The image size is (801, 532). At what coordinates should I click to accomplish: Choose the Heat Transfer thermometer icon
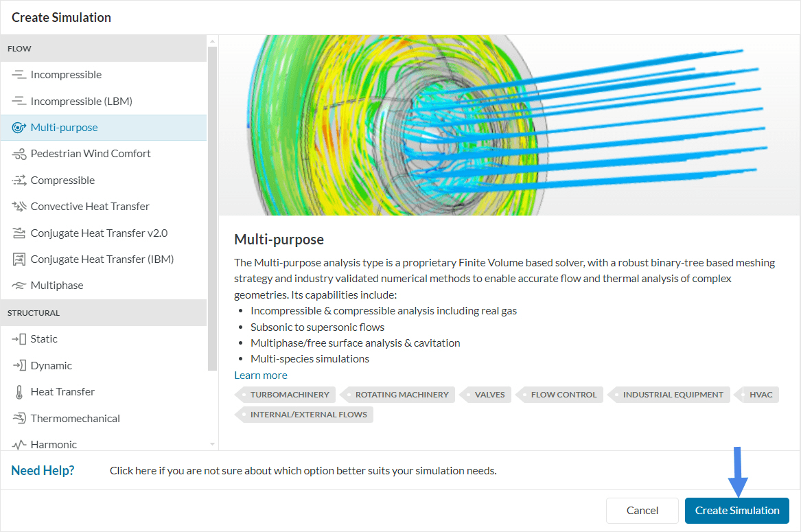[x=19, y=392]
